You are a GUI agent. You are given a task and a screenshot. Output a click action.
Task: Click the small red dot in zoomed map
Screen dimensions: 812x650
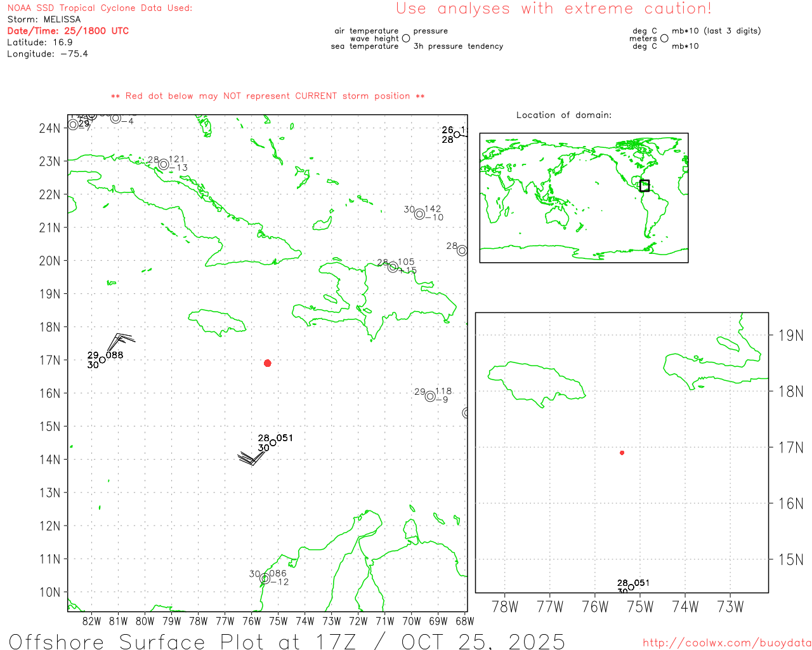point(622,453)
